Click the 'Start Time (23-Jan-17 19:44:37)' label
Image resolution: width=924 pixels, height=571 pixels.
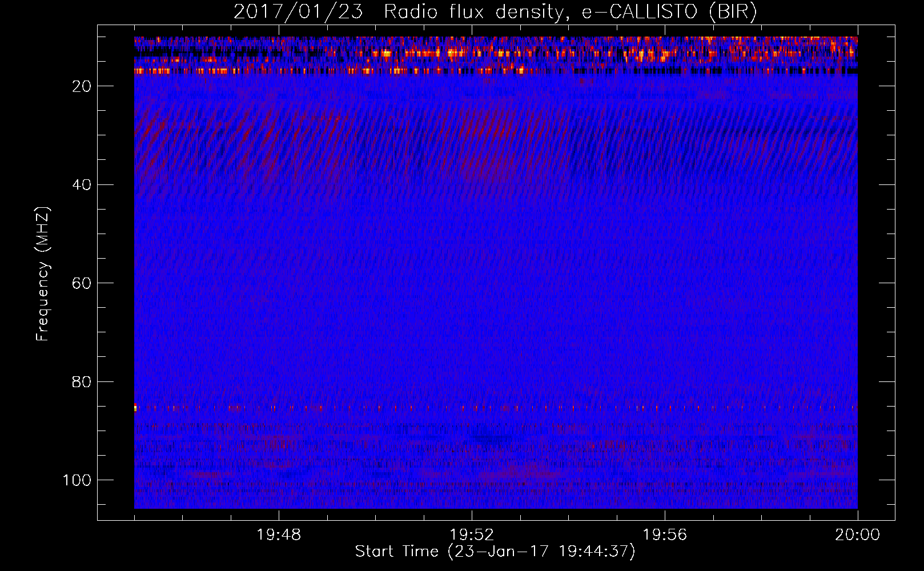(x=495, y=552)
